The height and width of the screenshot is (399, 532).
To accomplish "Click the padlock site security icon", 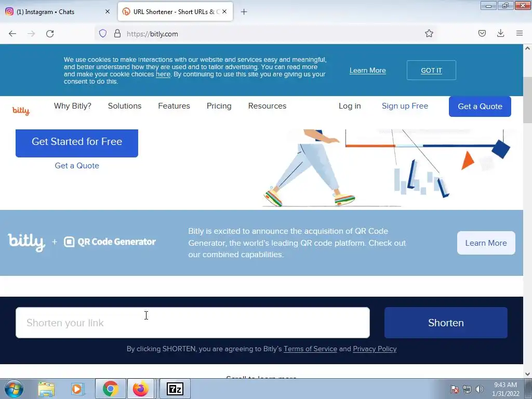I will (117, 34).
